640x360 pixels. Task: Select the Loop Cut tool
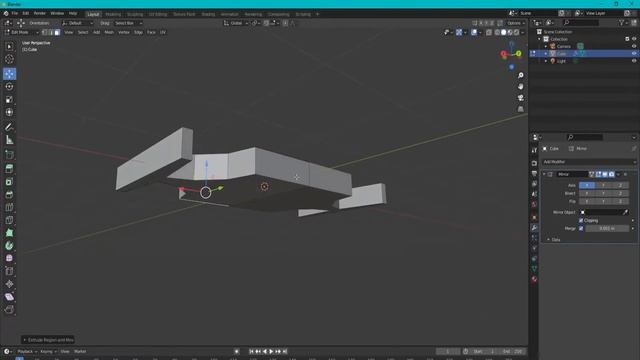(x=9, y=207)
